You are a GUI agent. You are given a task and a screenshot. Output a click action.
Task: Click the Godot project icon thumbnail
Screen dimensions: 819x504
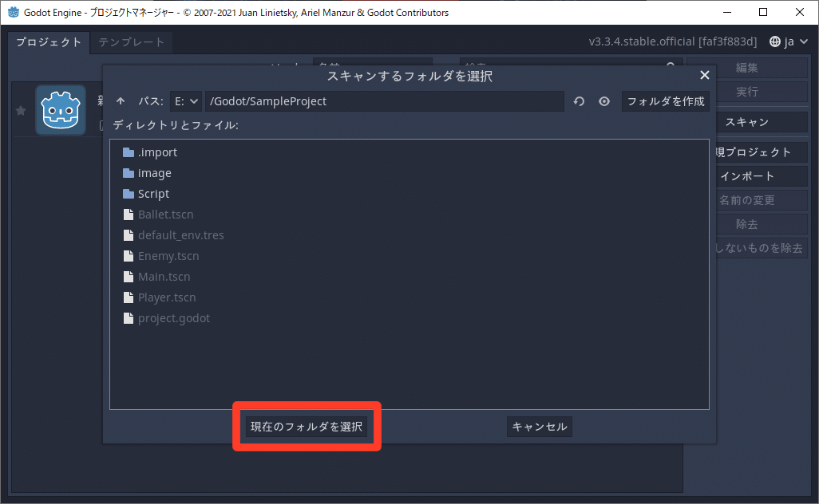click(x=61, y=110)
